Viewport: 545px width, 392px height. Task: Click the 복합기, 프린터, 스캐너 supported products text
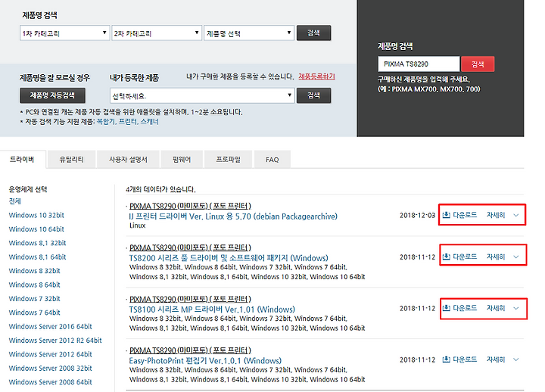(x=127, y=122)
